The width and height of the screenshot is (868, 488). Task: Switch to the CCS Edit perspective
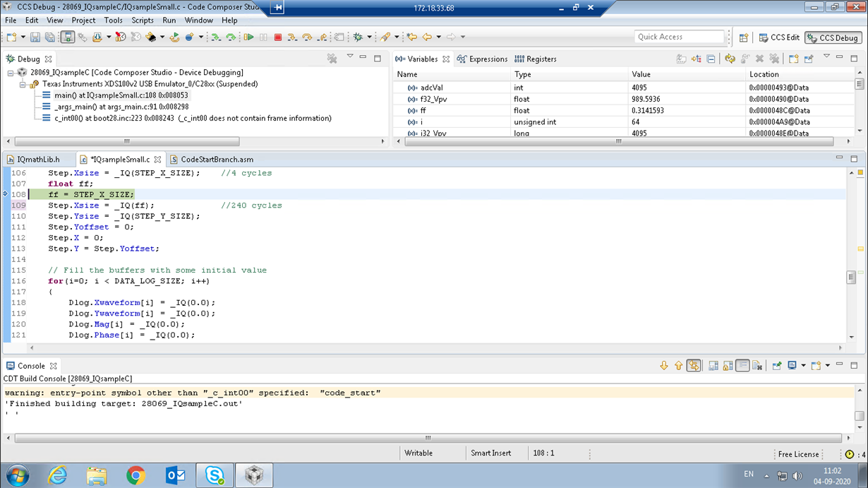[x=782, y=37]
